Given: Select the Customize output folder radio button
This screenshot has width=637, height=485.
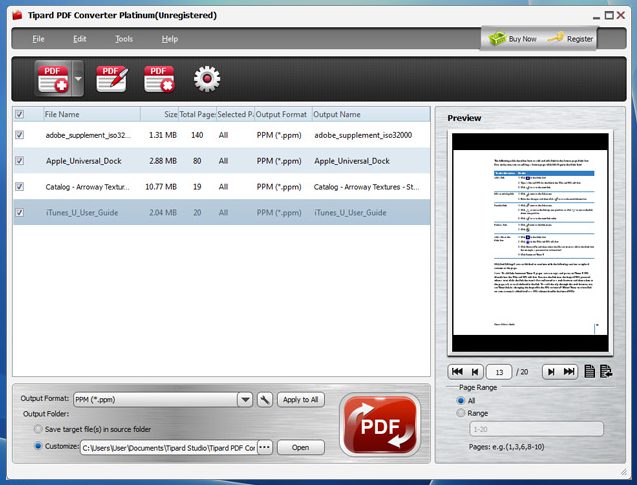Looking at the screenshot, I should coord(38,446).
